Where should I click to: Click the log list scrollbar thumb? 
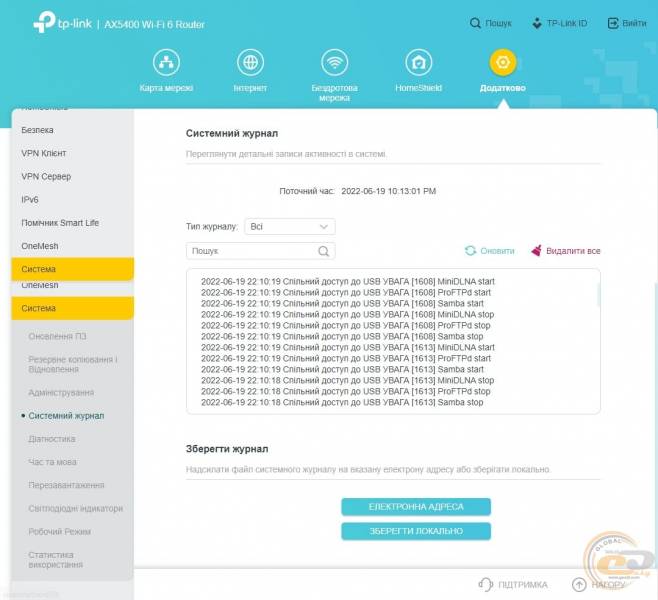[x=598, y=295]
